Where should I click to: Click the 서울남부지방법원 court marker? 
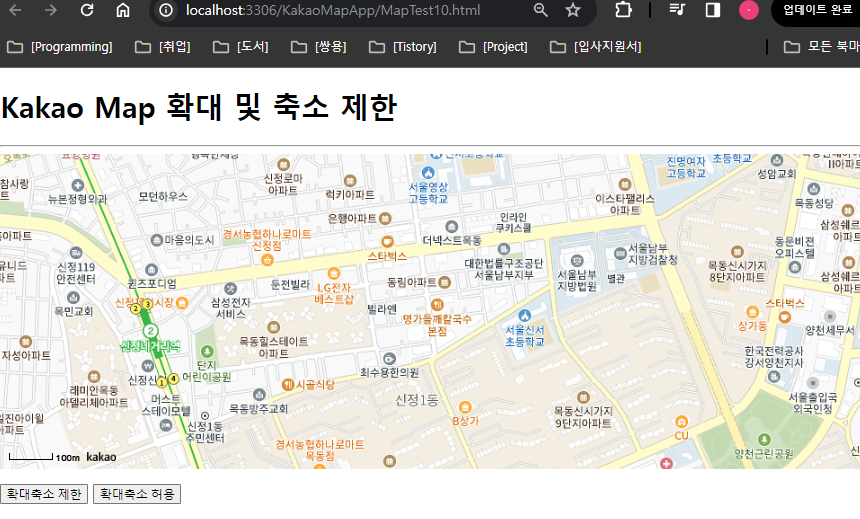576,261
